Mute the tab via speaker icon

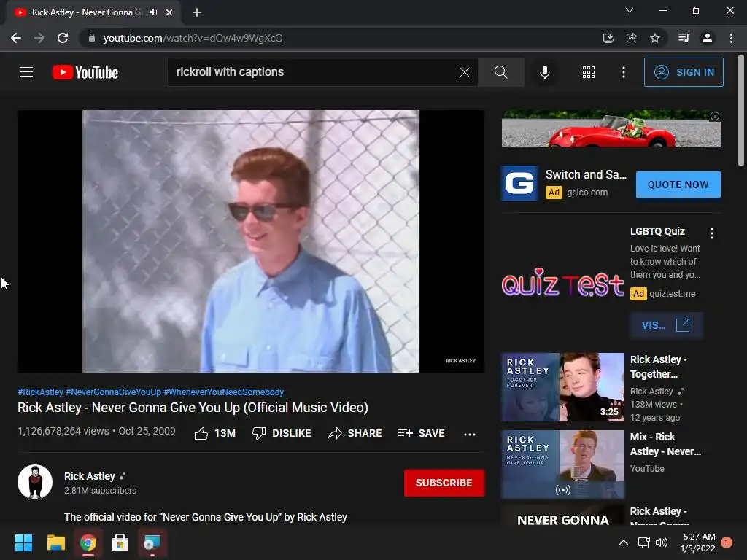tap(153, 12)
